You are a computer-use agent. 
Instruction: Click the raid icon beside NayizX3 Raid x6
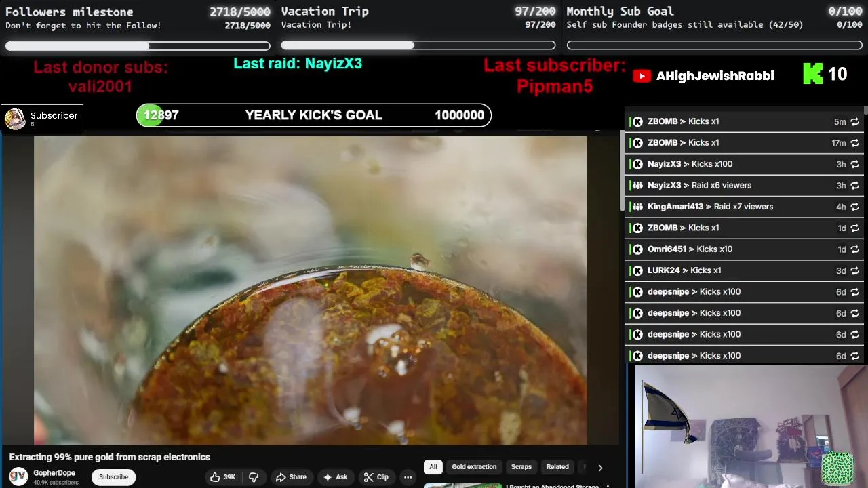[x=637, y=186]
